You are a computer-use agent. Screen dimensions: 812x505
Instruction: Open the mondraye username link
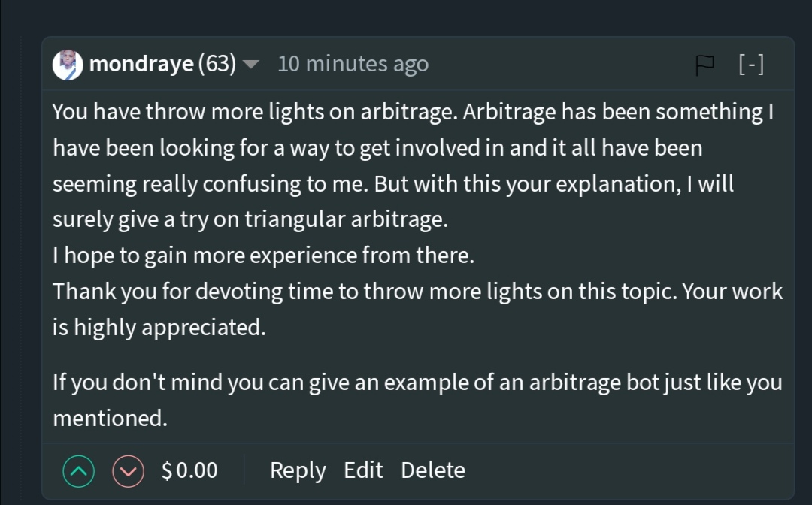point(141,65)
